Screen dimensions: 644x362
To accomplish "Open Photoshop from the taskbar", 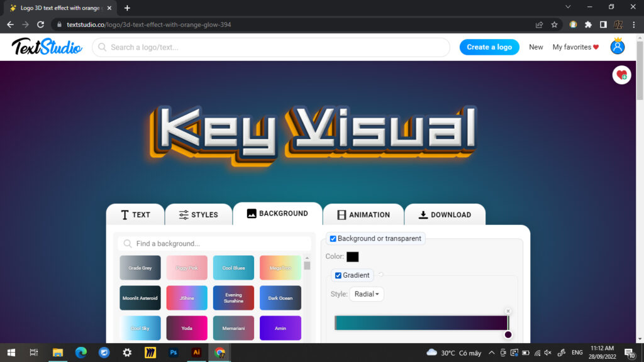I will [x=173, y=353].
